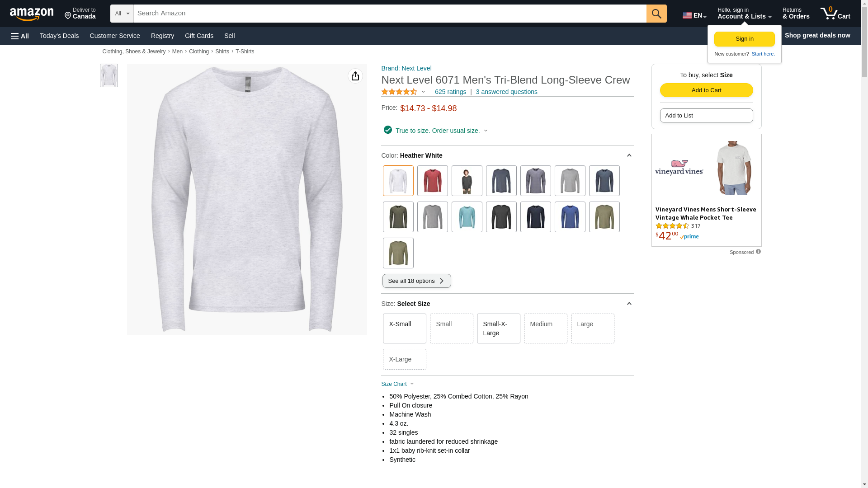
Task: Collapse the Color section chevron
Action: (x=629, y=155)
